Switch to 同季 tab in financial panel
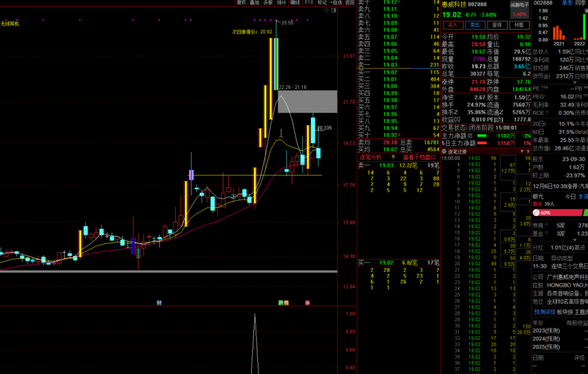588x374 pixels. (581, 3)
